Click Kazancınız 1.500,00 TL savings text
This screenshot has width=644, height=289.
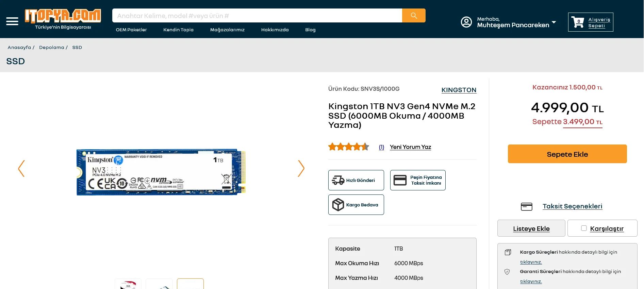click(567, 87)
